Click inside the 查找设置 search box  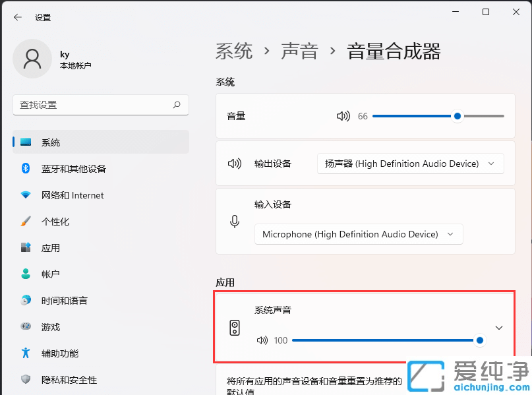(x=99, y=105)
